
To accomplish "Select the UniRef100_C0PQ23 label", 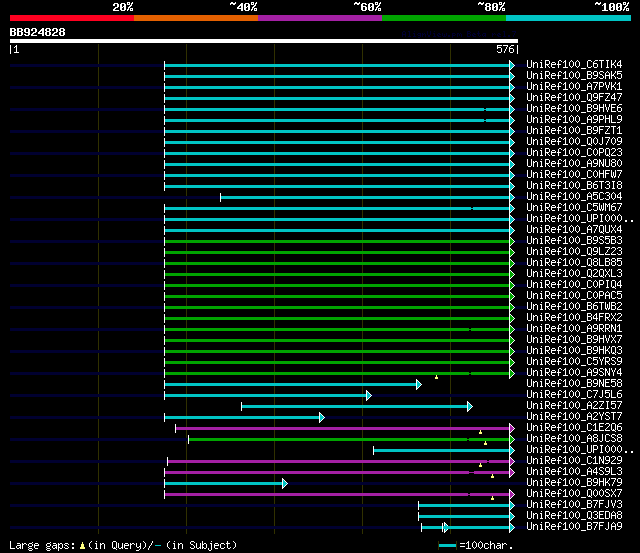I will click(x=574, y=153).
